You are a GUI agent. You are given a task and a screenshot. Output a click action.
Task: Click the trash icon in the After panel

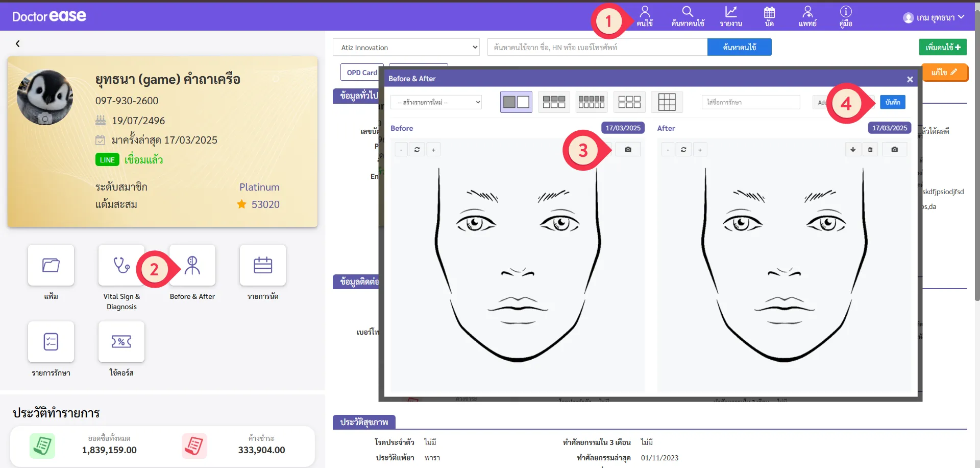coord(870,150)
